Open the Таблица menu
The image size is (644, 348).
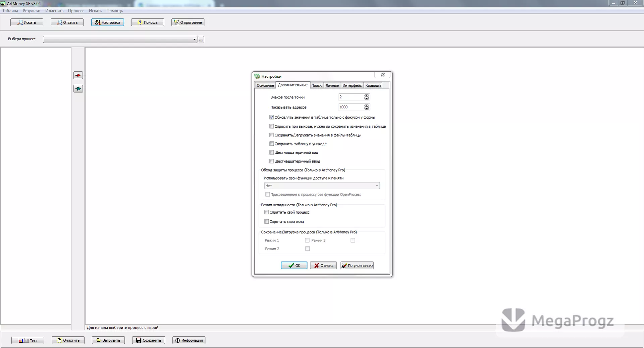pos(10,11)
